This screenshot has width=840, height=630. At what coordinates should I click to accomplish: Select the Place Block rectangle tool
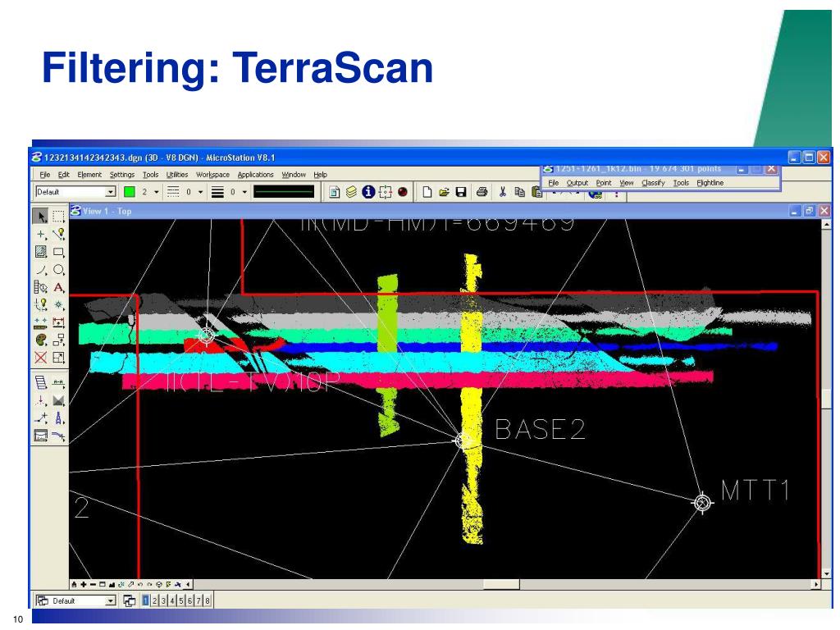58,252
